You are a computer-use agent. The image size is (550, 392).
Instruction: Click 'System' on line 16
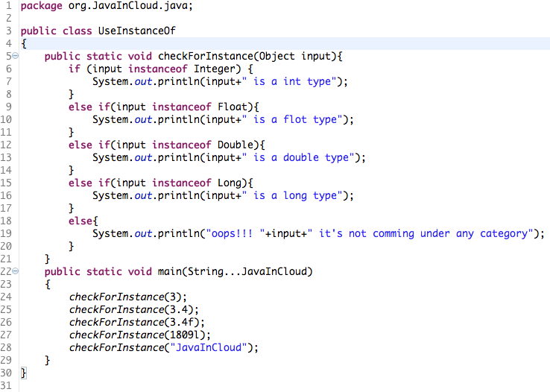tap(110, 196)
